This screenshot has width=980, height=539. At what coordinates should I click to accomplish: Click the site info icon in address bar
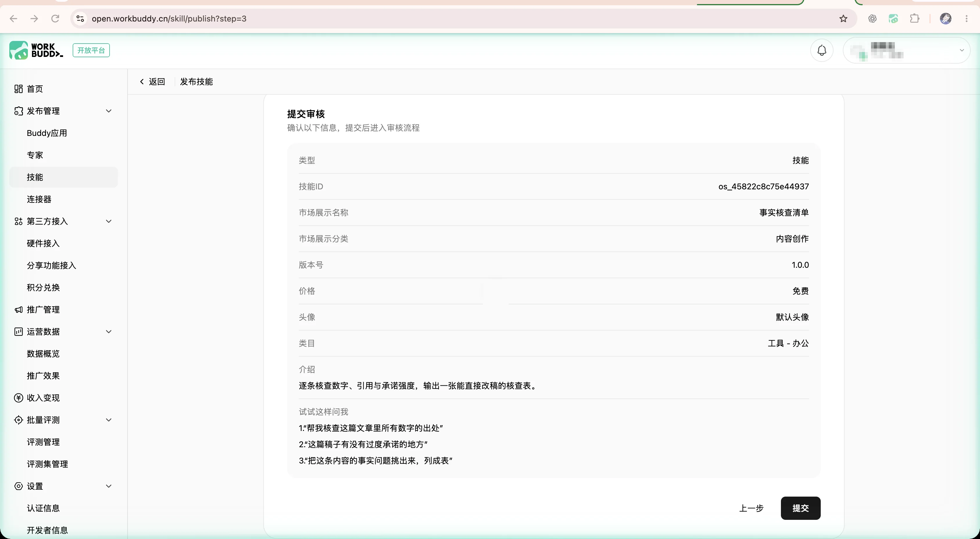[x=80, y=19]
